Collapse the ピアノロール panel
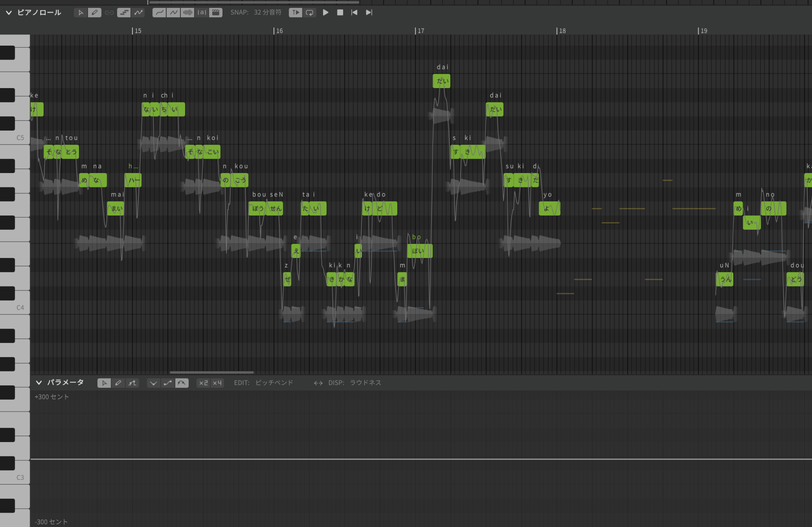 (x=9, y=13)
